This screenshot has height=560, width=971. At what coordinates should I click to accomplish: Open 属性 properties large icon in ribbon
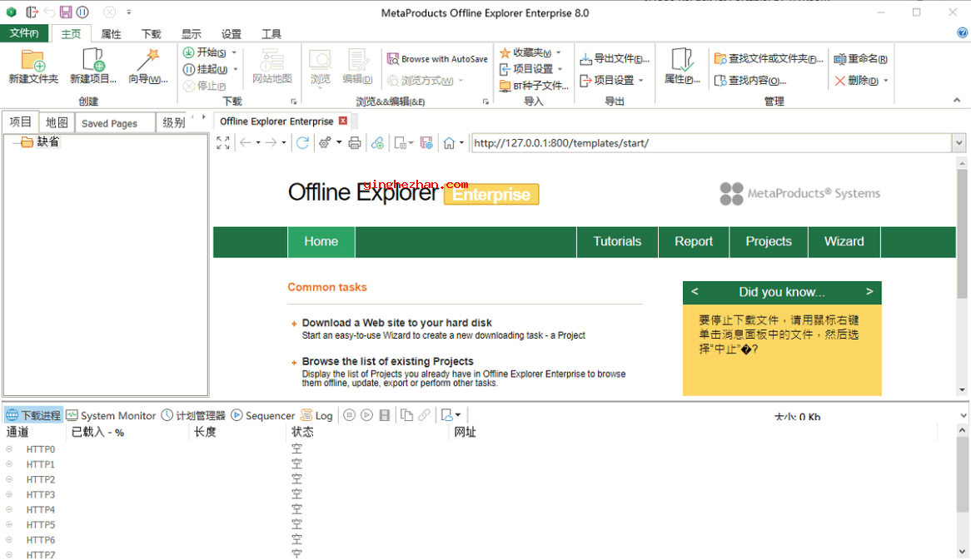pyautogui.click(x=682, y=61)
